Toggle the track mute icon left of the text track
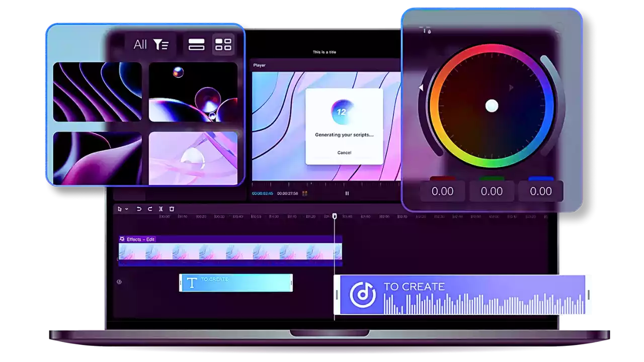The width and height of the screenshot is (644, 362). click(119, 282)
